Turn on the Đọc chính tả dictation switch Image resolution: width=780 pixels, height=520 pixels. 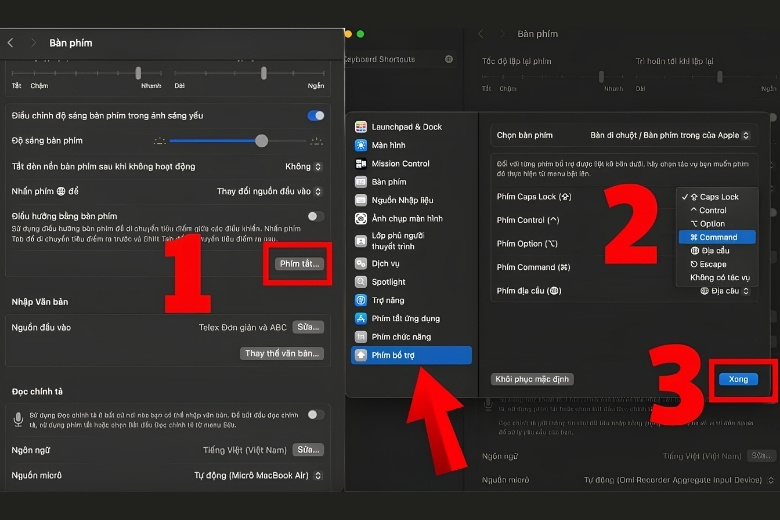tap(316, 415)
